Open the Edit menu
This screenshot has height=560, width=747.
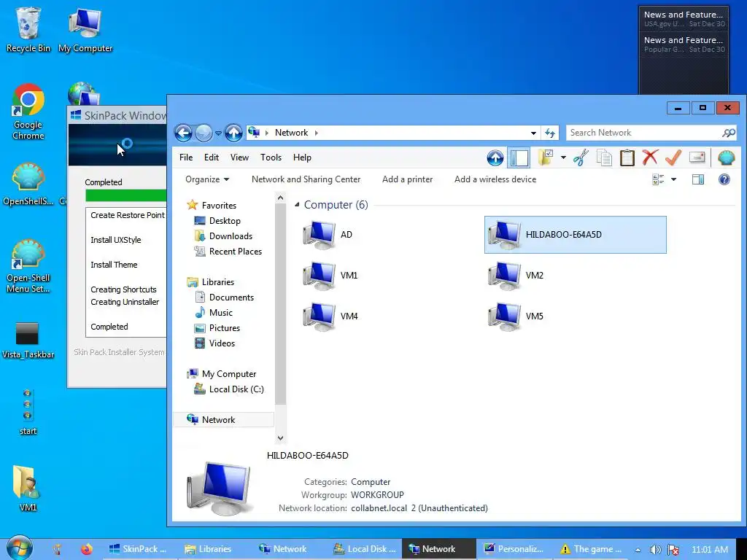tap(212, 157)
